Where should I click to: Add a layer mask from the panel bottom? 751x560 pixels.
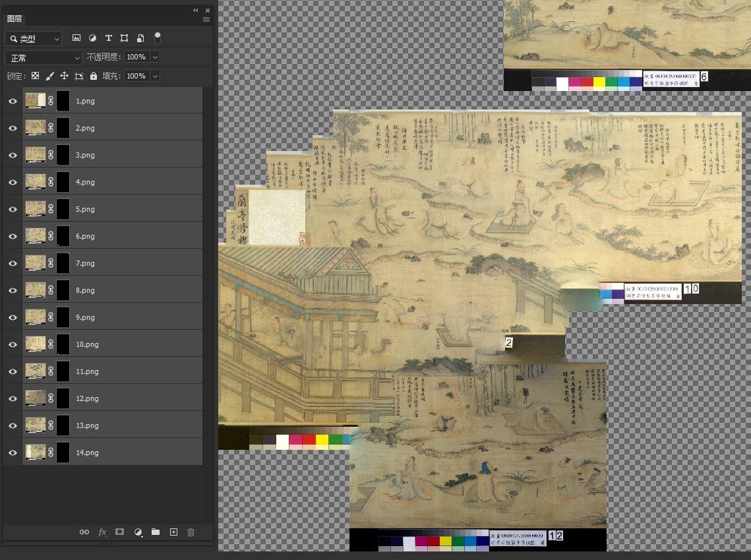click(x=119, y=532)
